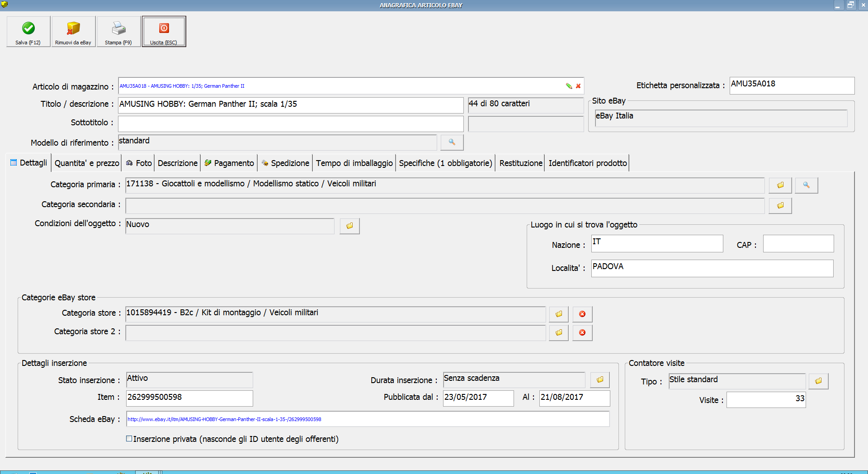Search Categoria primaria with the magnifier icon
868x474 pixels.
click(x=806, y=185)
